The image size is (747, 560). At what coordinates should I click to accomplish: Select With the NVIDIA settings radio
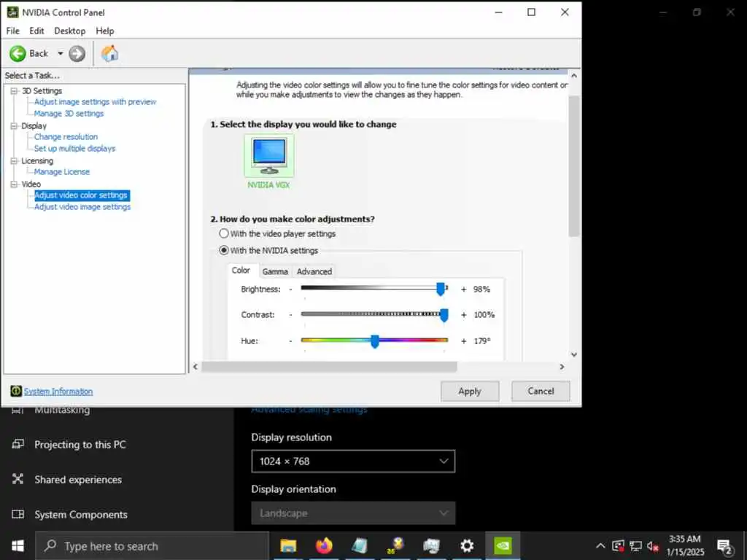click(x=223, y=250)
